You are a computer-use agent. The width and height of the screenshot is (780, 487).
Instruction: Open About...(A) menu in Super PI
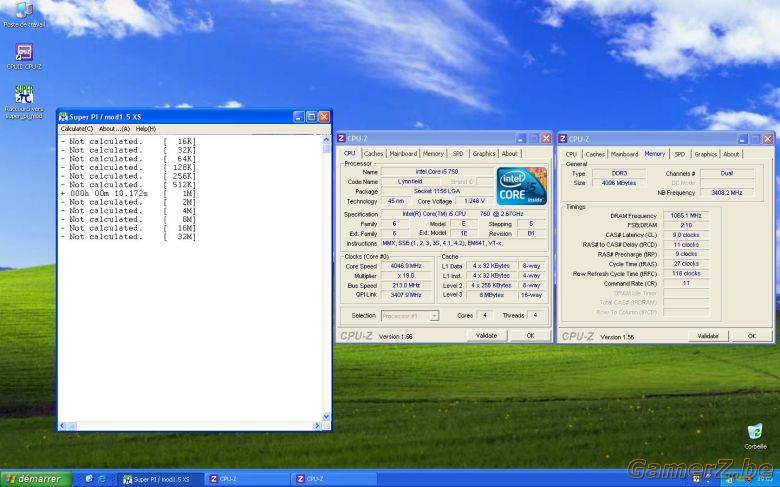114,129
